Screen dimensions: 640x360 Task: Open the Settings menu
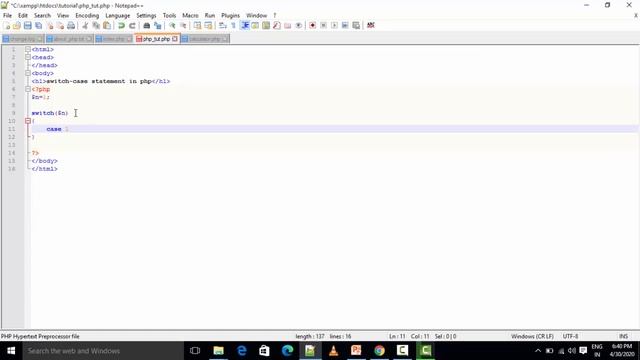146,16
